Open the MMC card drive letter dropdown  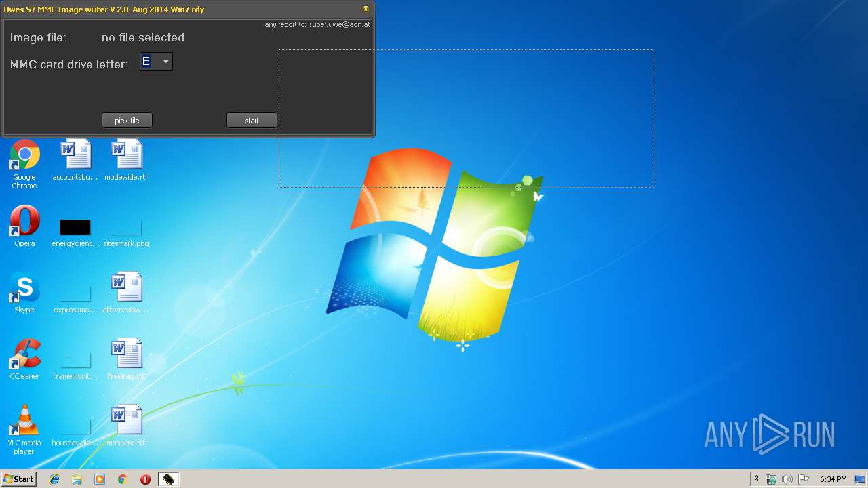tap(165, 62)
